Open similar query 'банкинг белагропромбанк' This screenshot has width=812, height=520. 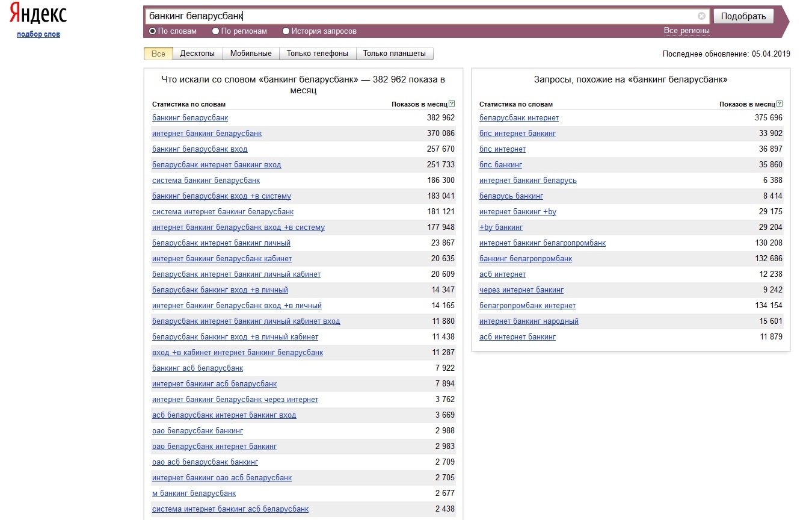click(x=526, y=259)
